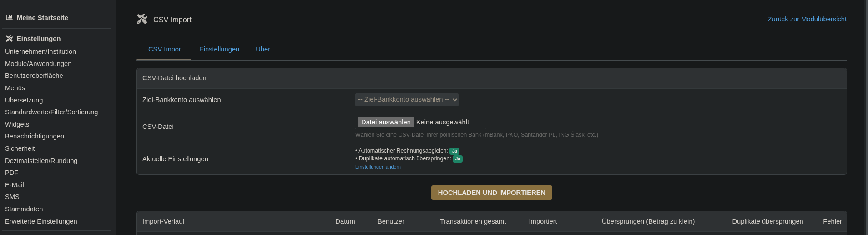Open Standardwerte/Filter/Sortierung settings
868x235 pixels.
click(51, 112)
